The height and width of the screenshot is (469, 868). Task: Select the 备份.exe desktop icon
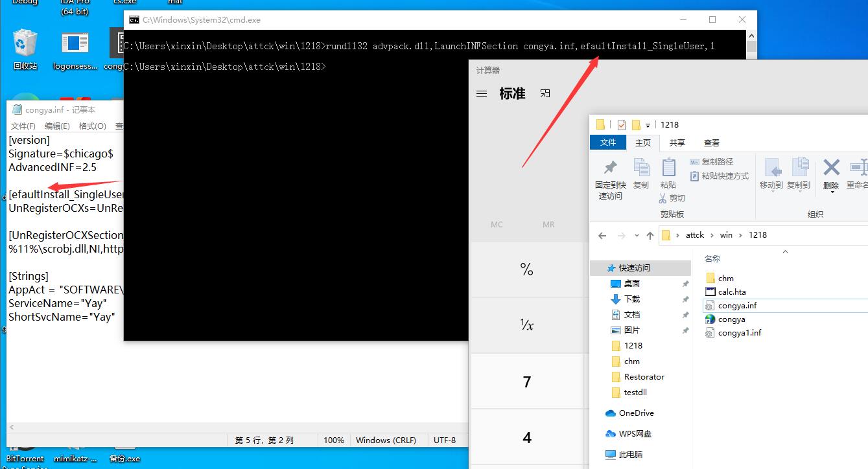[124, 455]
